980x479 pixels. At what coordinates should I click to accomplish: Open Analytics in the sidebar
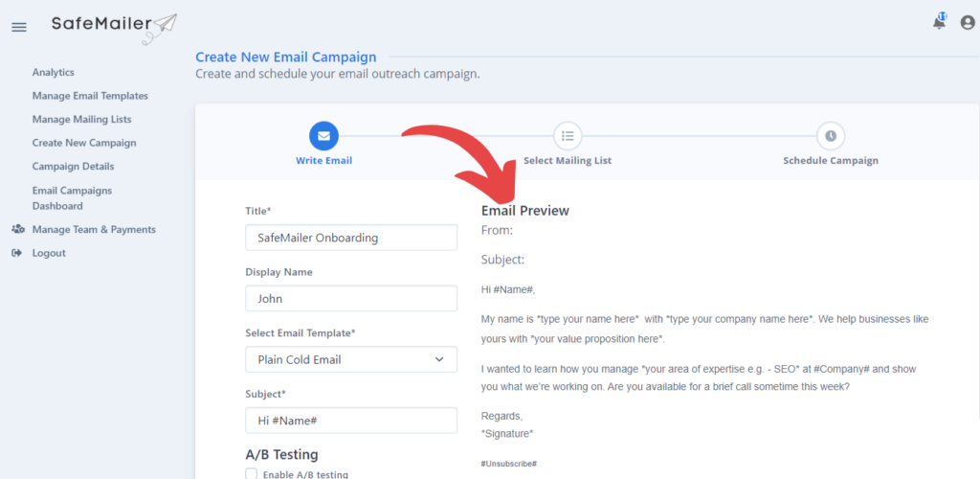tap(54, 73)
